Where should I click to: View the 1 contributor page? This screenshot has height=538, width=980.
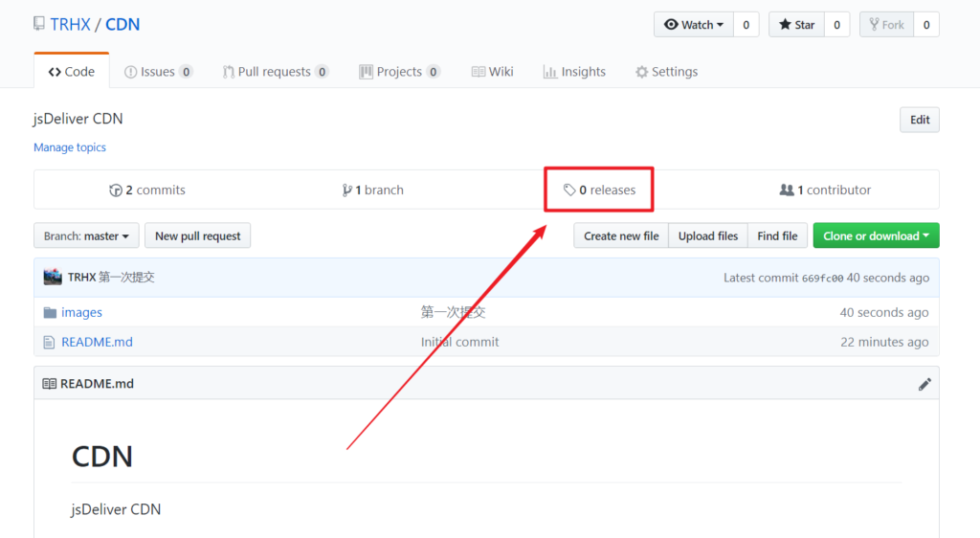pos(825,190)
